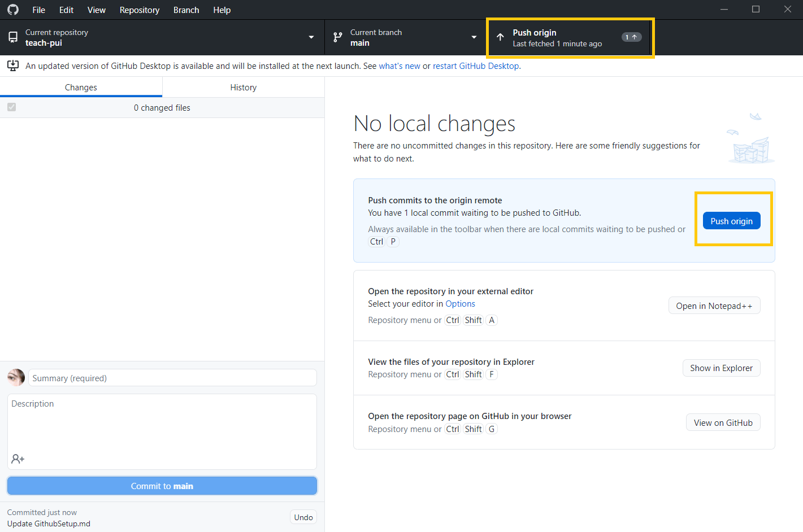The image size is (803, 532).
Task: Click the No local changes heading
Action: click(x=435, y=123)
